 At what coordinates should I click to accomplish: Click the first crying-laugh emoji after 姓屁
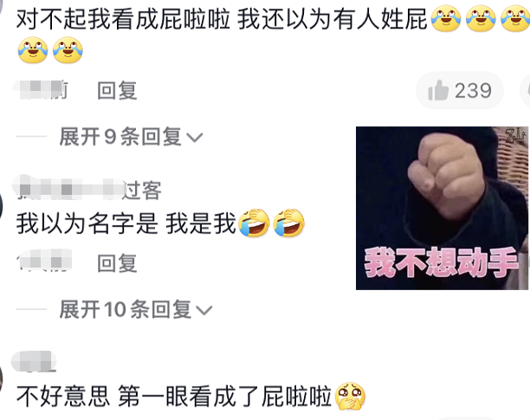446,18
